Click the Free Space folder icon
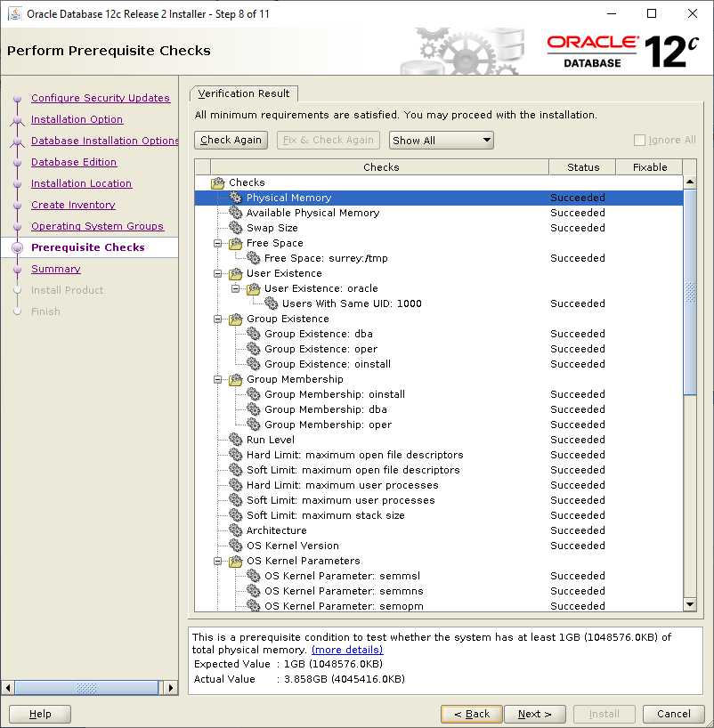 click(x=236, y=243)
